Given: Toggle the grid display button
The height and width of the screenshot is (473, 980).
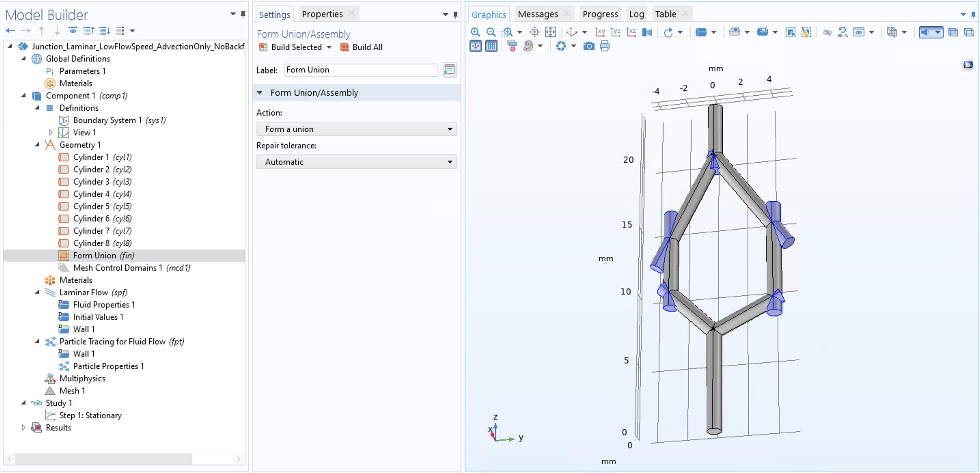Looking at the screenshot, I should pos(491,46).
